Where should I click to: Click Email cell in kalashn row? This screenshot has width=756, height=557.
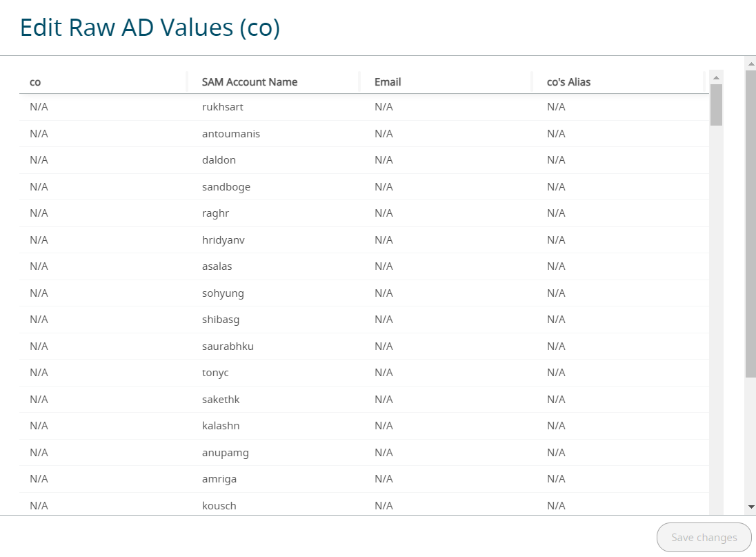384,426
